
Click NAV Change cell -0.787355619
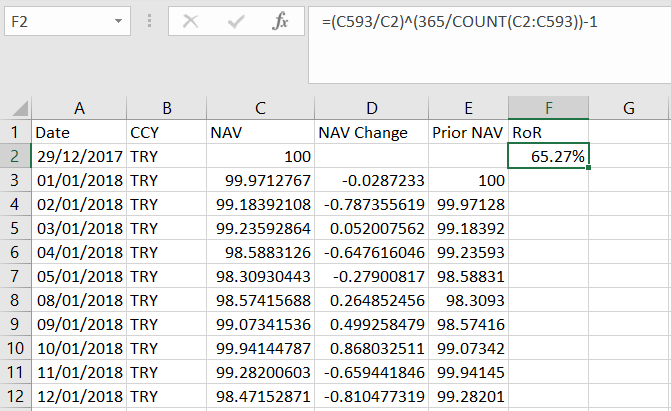coord(371,204)
